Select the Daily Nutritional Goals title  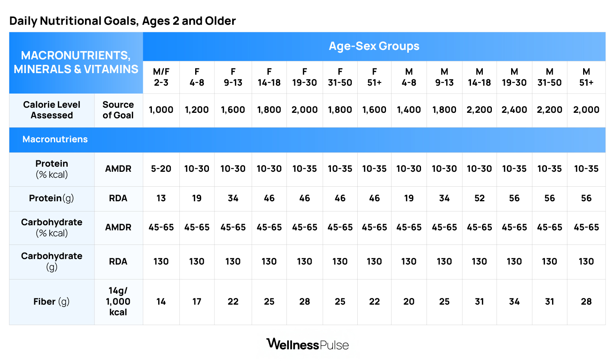[122, 21]
